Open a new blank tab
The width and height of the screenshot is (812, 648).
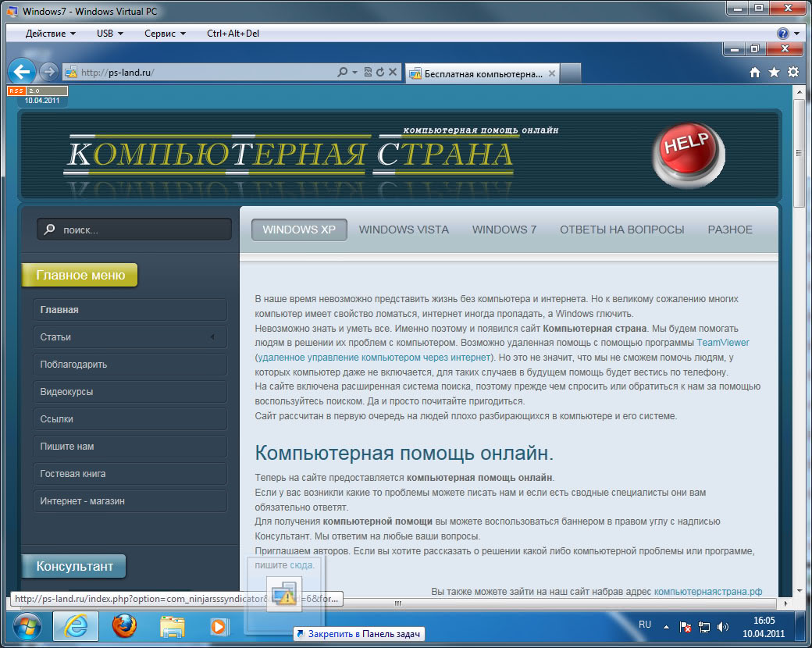tap(571, 73)
